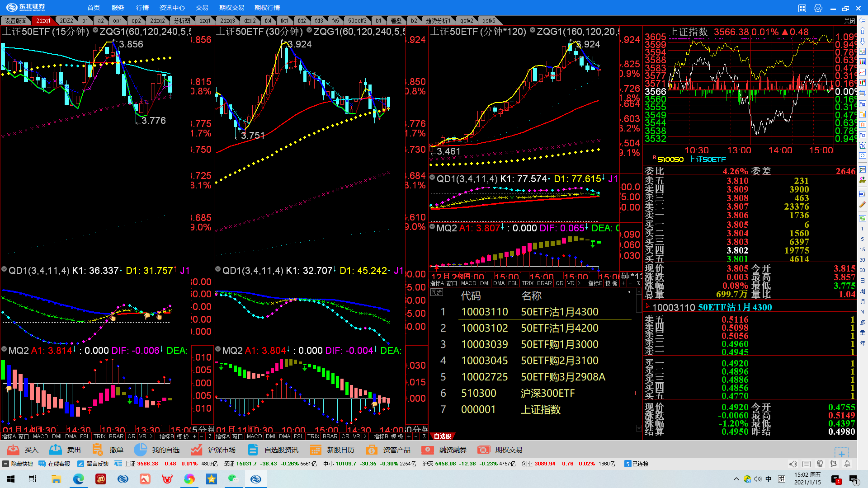The width and height of the screenshot is (868, 488).
Task: Open the grid layout icon in title bar
Action: (802, 8)
